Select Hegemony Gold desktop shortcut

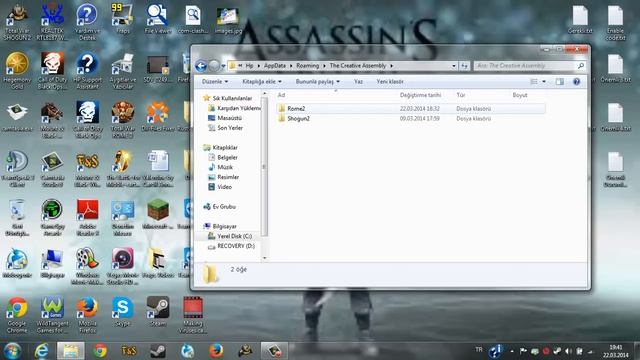coord(17,71)
